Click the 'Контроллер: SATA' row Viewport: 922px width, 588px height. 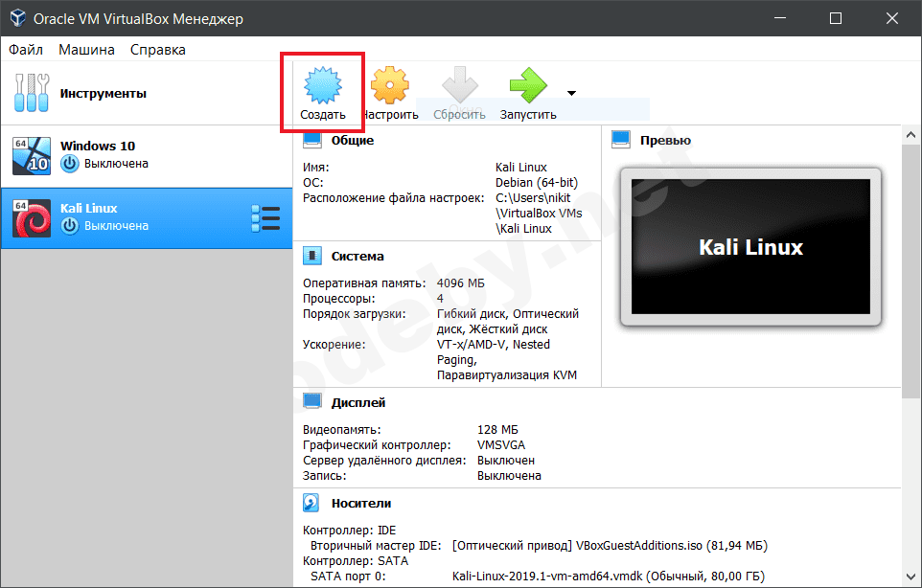(356, 561)
